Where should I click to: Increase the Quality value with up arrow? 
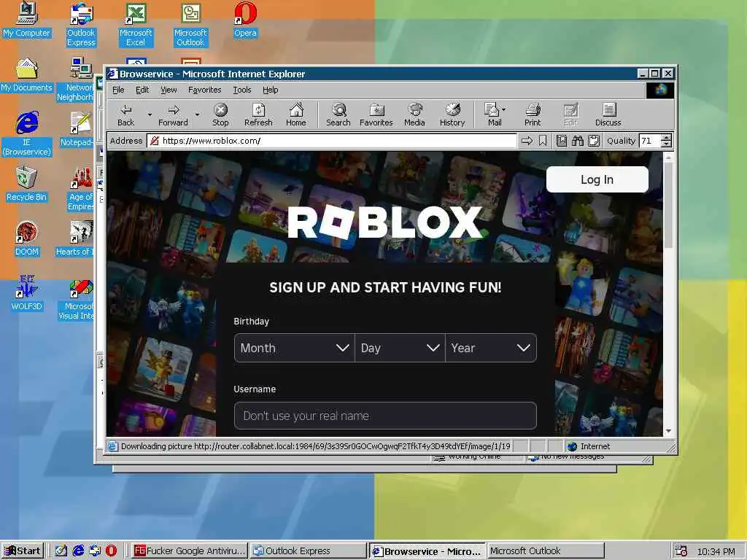point(667,138)
